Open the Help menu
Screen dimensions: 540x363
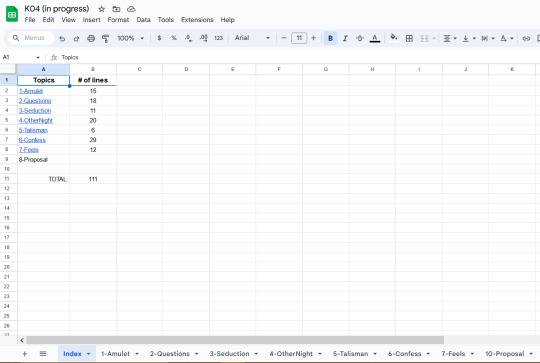pos(228,20)
